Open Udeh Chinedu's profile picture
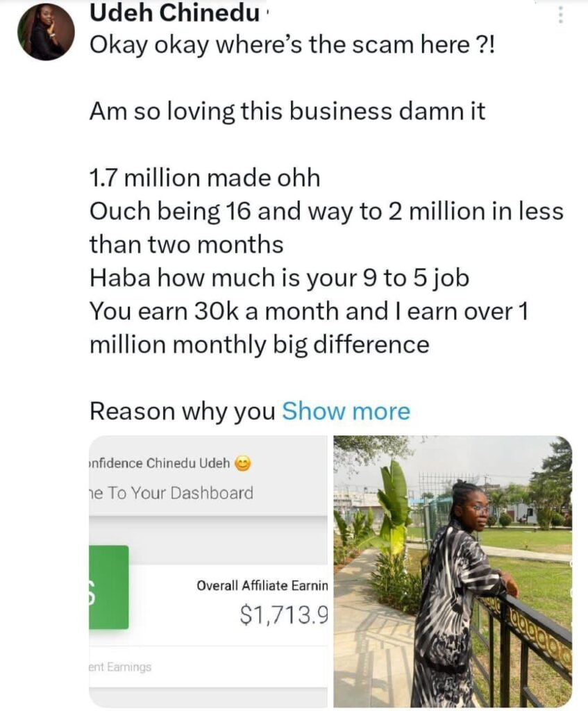Screen dimensions: 588x711 tap(47, 32)
